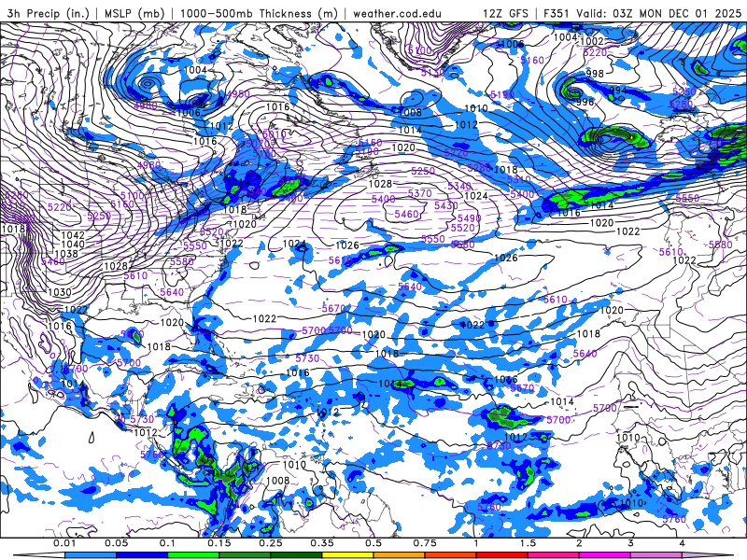Click the 'MSLP (mb)' header label

pos(134,13)
